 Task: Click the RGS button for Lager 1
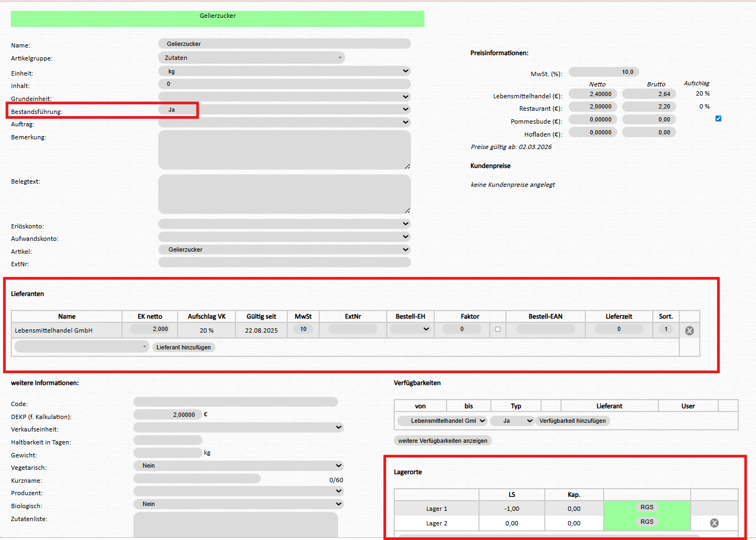pos(647,508)
